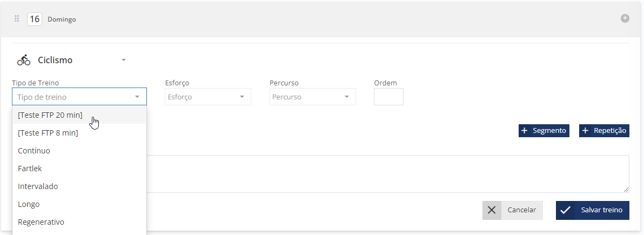Click the cycling bicycle sport icon
The height and width of the screenshot is (235, 644).
(x=24, y=60)
